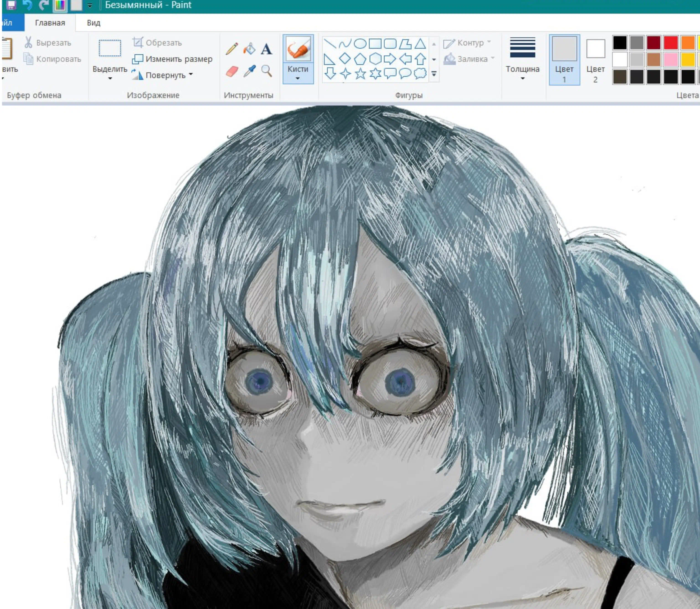
Task: Pick the dark red color swatch
Action: click(x=654, y=42)
